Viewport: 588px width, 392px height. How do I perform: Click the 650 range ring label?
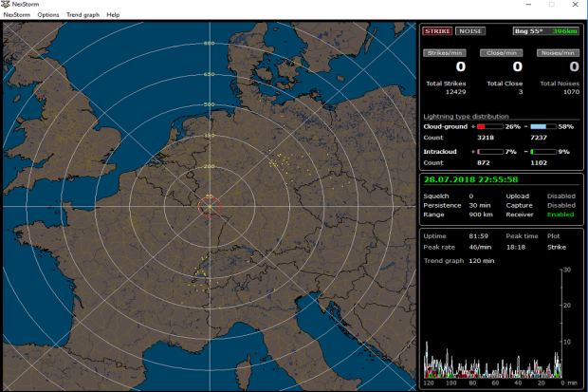(210, 74)
